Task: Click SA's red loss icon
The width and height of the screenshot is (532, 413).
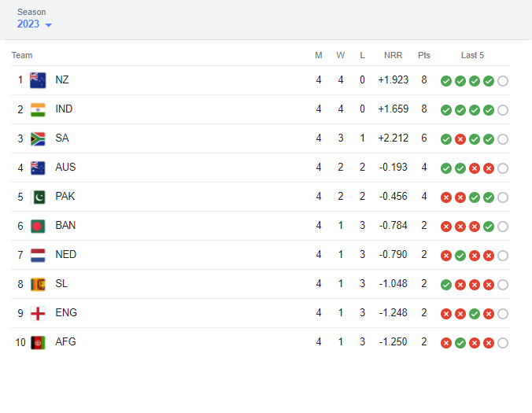Action: click(460, 139)
